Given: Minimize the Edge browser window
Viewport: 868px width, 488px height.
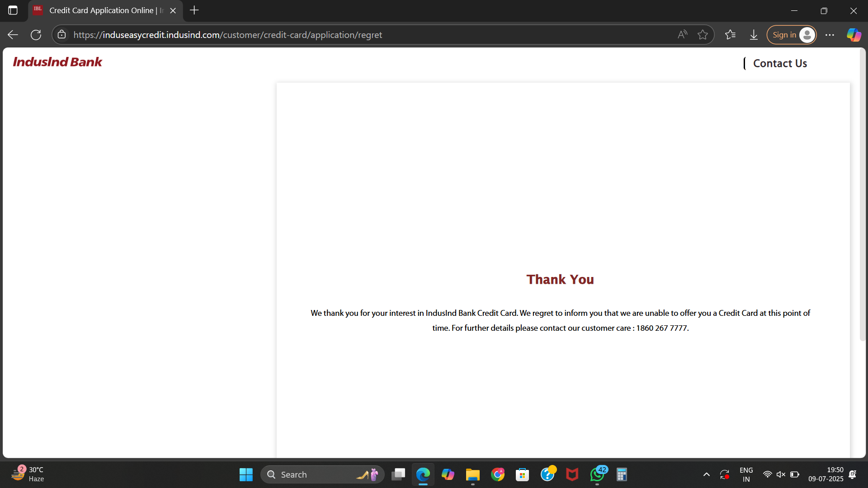Looking at the screenshot, I should (x=794, y=10).
